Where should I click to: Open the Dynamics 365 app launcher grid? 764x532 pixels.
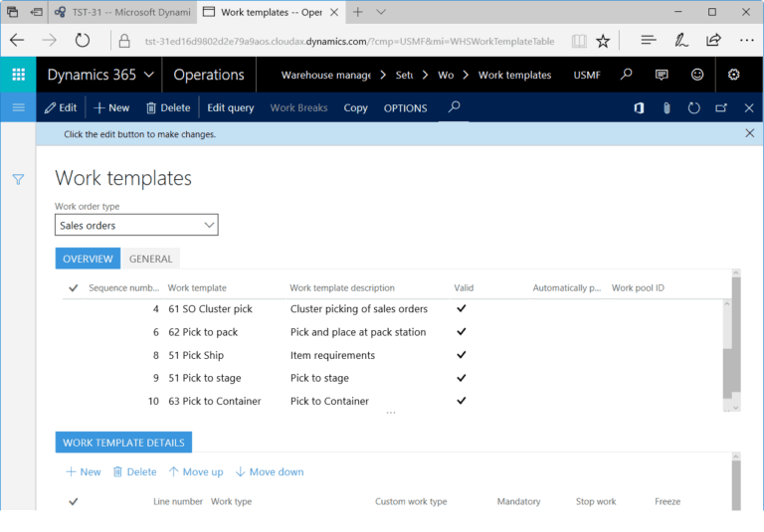(18, 75)
